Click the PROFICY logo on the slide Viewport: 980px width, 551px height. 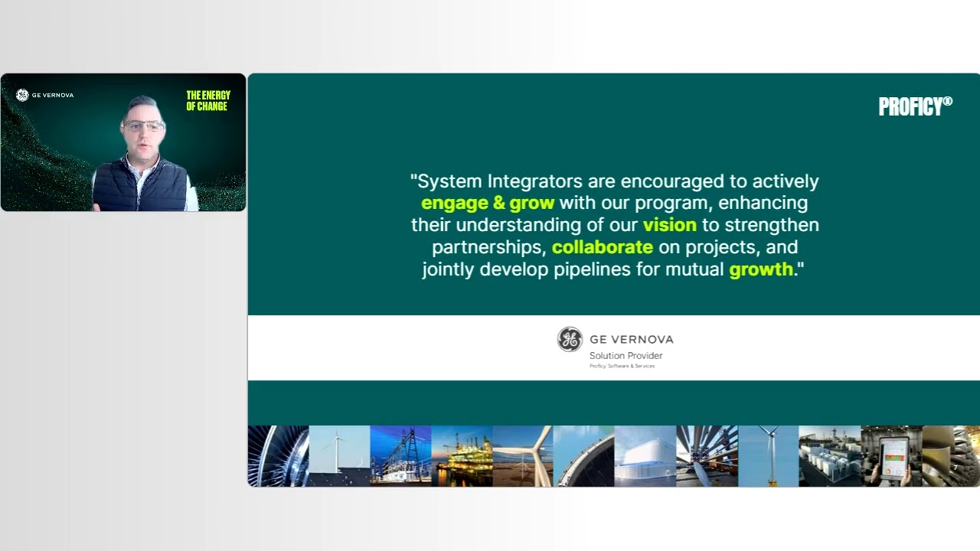point(915,107)
